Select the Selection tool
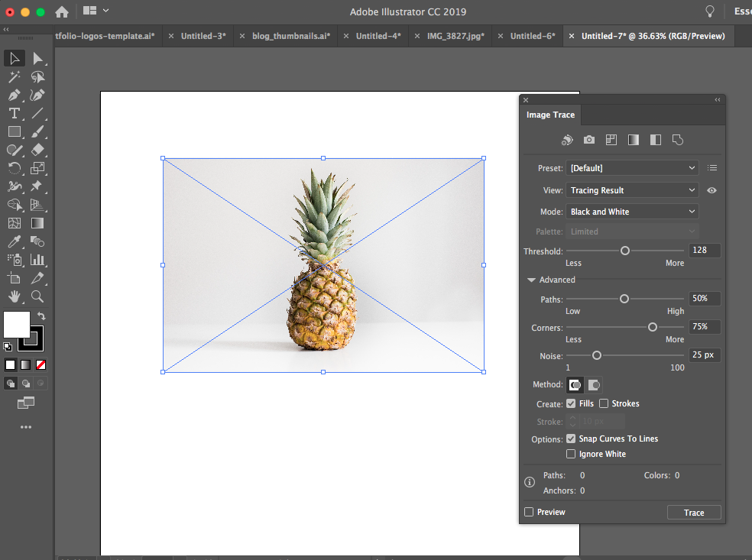The image size is (752, 560). (x=13, y=59)
